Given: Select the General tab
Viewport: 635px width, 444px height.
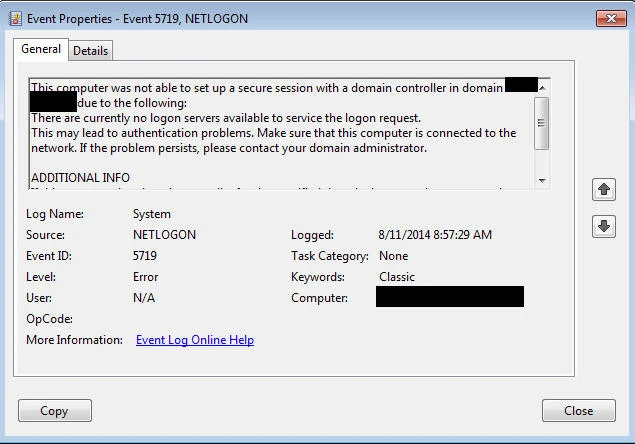Looking at the screenshot, I should [41, 49].
